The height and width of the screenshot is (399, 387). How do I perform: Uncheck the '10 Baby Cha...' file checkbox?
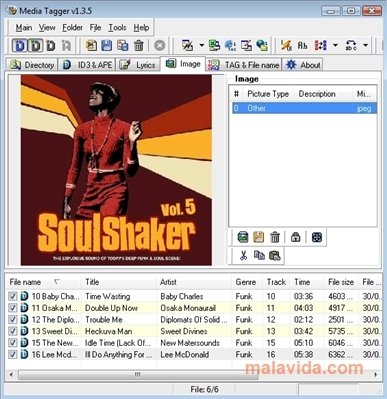click(13, 296)
